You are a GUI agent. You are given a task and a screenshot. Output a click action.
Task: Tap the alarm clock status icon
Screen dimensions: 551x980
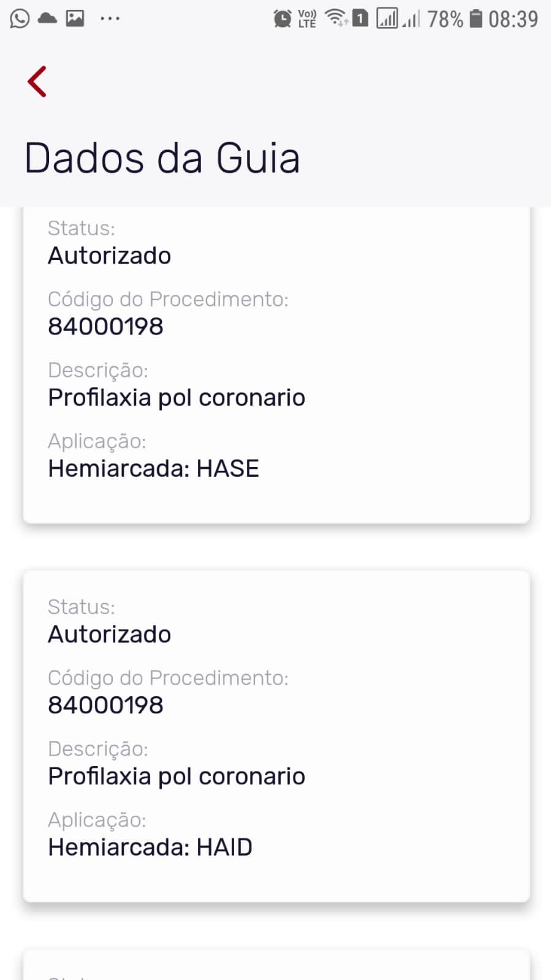[x=282, y=18]
